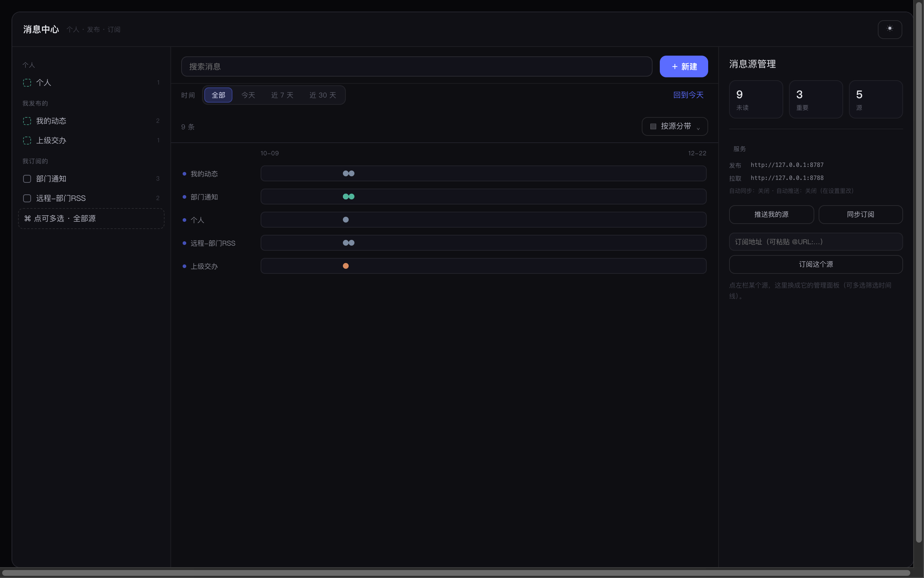The height and width of the screenshot is (578, 924).
Task: Click the dashed icon beside 上级交办
Action: click(x=27, y=140)
